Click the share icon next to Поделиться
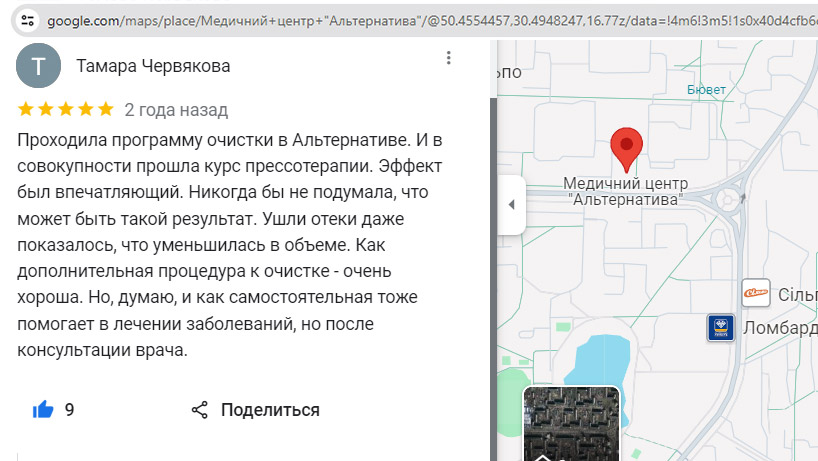Viewport: 818px width, 461px height. (200, 409)
